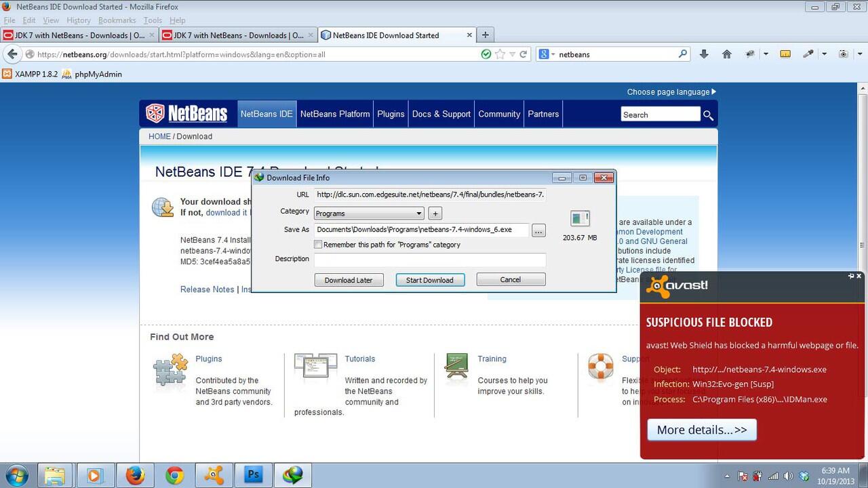868x488 pixels.
Task: Open the Category dropdown in Download File Info
Action: click(418, 213)
